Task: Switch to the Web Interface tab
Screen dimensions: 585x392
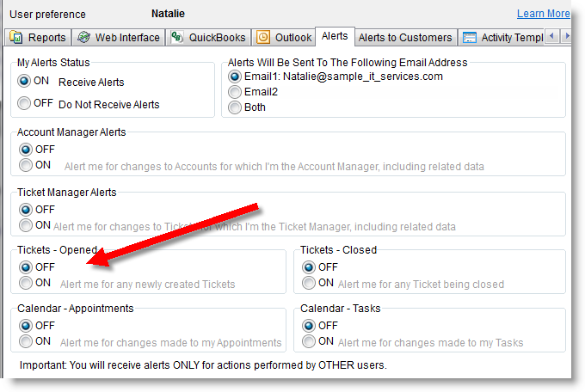Action: click(118, 37)
